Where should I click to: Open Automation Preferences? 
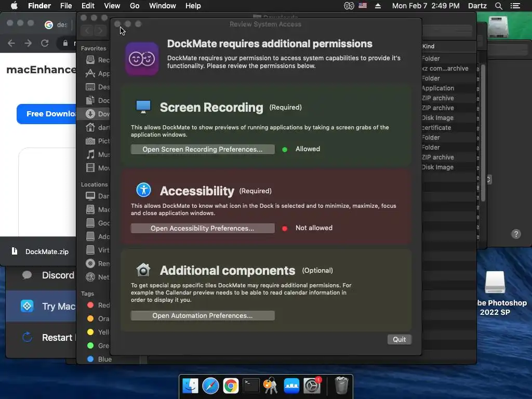tap(203, 315)
